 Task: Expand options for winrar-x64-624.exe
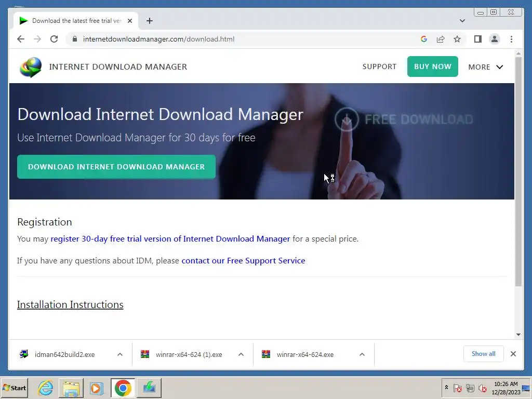click(x=362, y=354)
